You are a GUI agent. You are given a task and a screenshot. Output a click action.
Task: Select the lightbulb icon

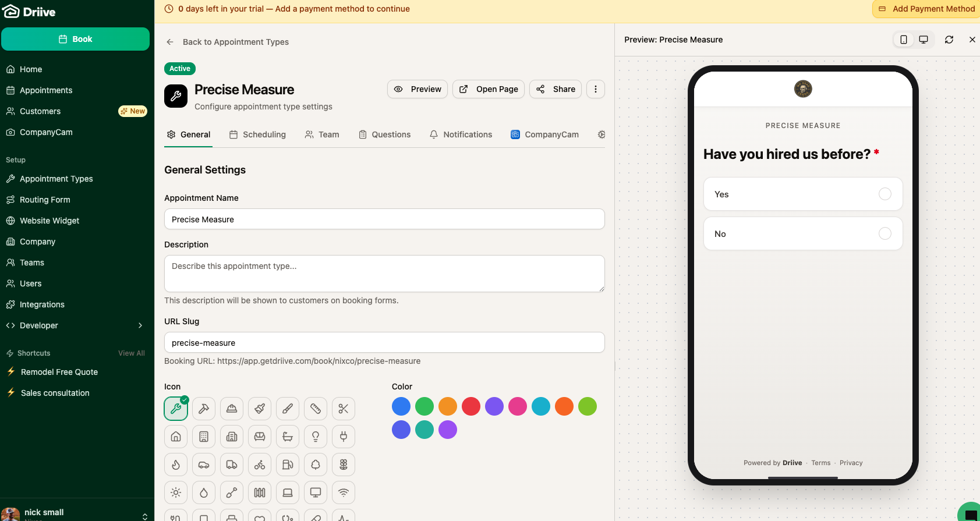[316, 437]
